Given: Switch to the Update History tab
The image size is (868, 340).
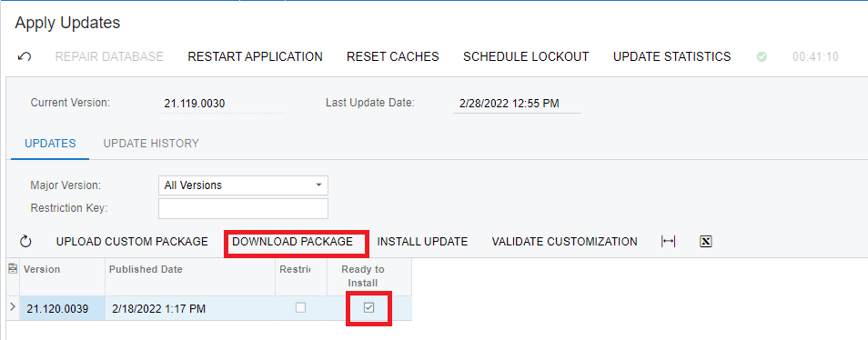Looking at the screenshot, I should [151, 144].
